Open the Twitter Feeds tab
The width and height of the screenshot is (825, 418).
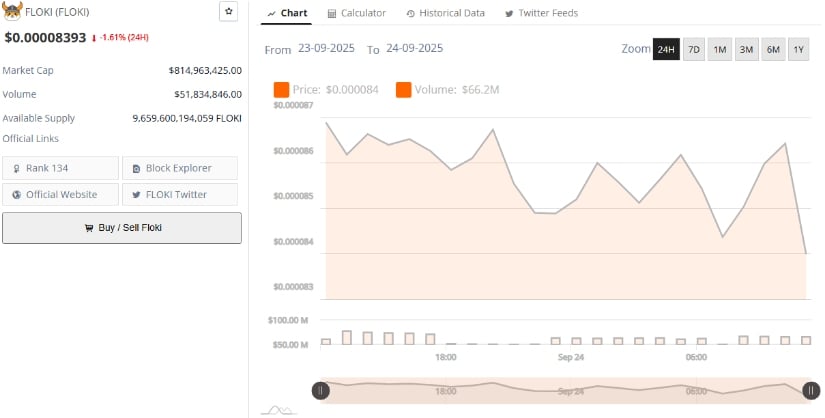[541, 13]
